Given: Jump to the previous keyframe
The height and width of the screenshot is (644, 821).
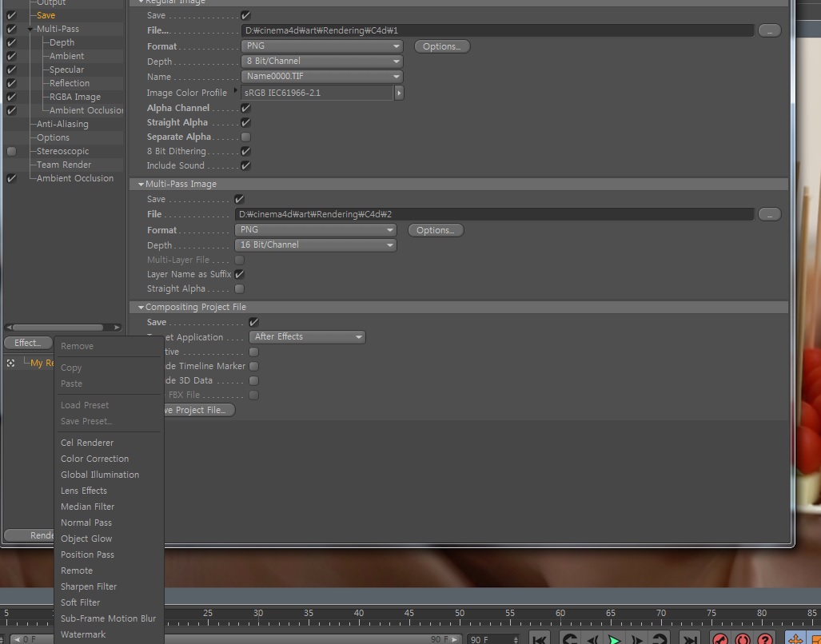Looking at the screenshot, I should point(570,639).
